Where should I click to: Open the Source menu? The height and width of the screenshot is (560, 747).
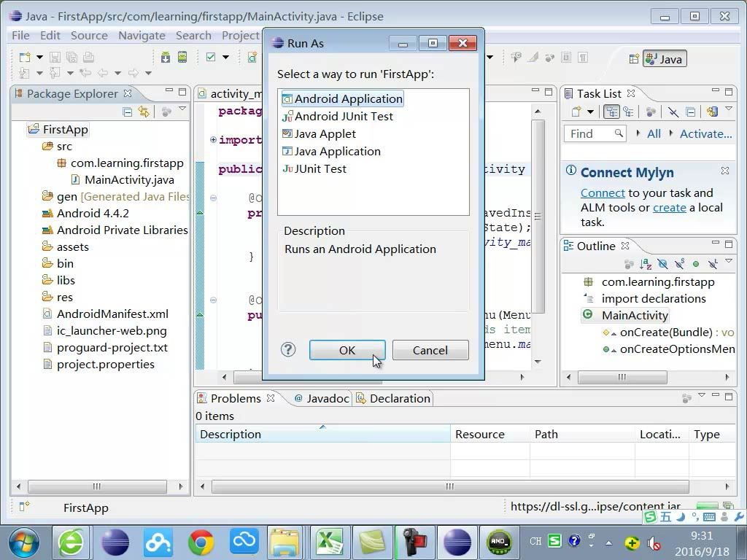89,36
